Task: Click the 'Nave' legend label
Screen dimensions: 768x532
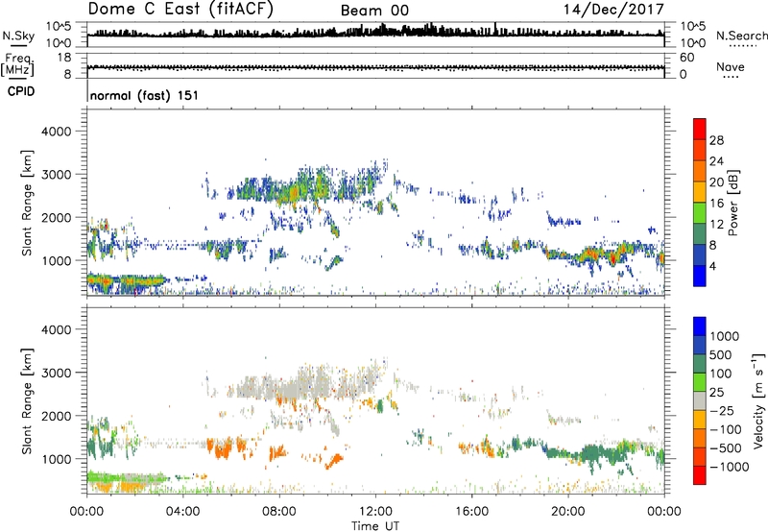Action: [x=731, y=66]
